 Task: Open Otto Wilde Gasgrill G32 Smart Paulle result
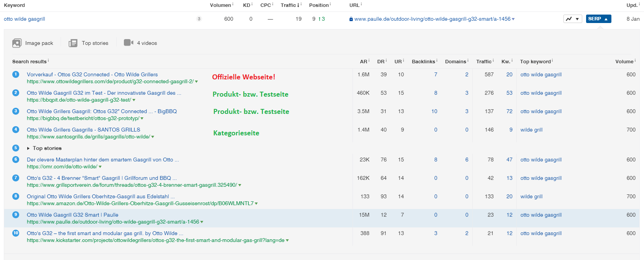72,215
